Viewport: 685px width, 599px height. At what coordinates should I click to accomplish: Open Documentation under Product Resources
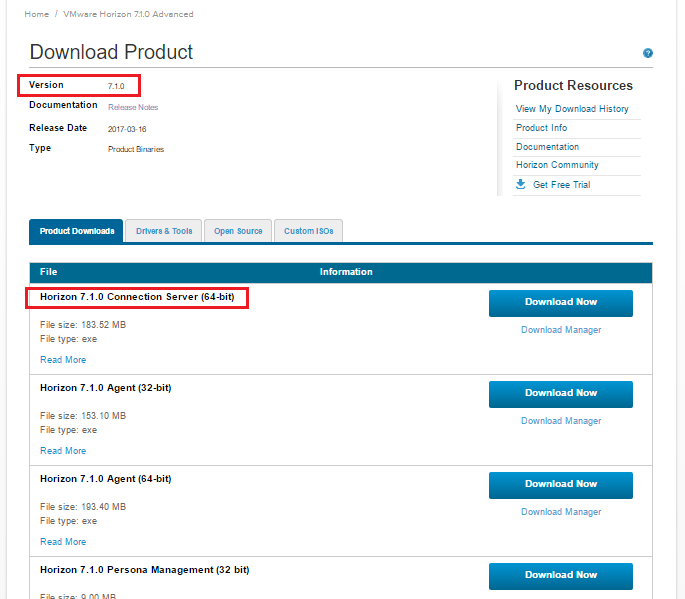click(547, 147)
